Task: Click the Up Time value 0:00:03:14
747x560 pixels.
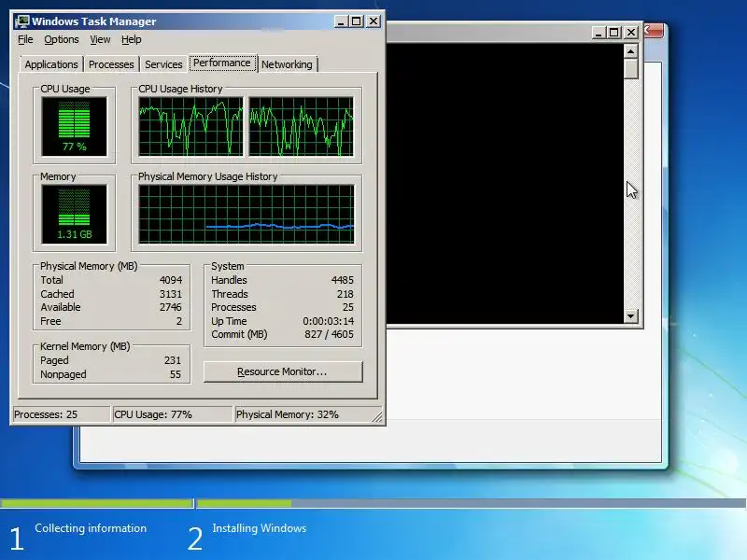Action: (329, 321)
